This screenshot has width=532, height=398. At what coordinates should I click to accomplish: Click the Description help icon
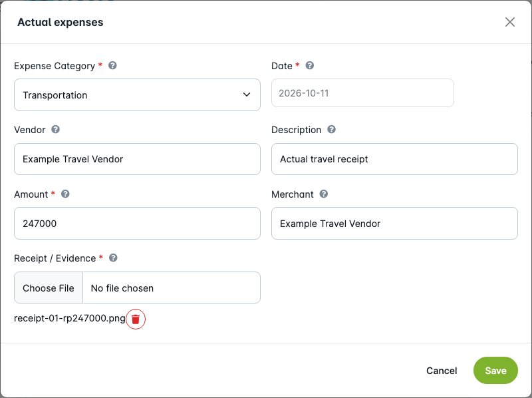(x=331, y=129)
